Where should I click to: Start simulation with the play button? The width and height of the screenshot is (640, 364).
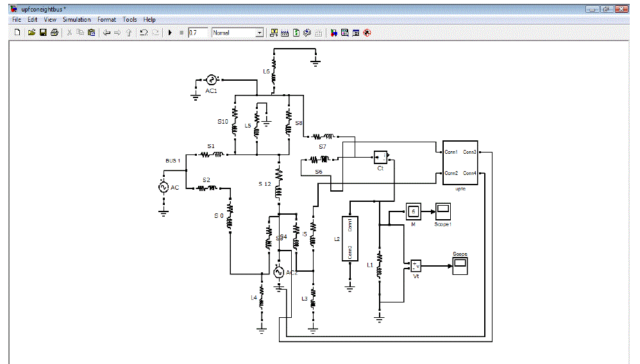point(171,33)
